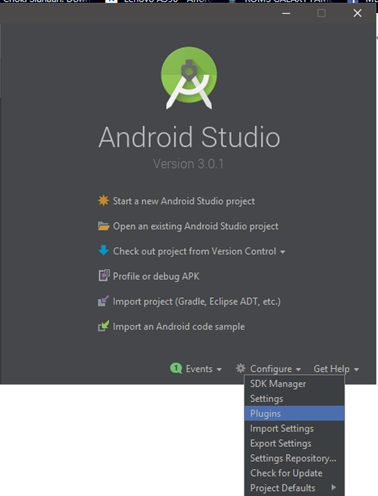Click the Configure gear icon
Image resolution: width=378 pixels, height=496 pixels.
(241, 368)
